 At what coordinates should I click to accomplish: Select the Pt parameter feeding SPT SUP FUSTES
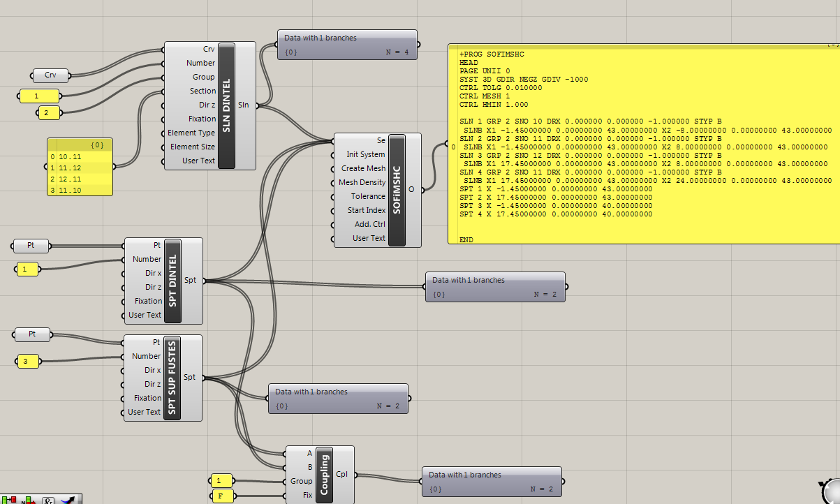pyautogui.click(x=34, y=335)
